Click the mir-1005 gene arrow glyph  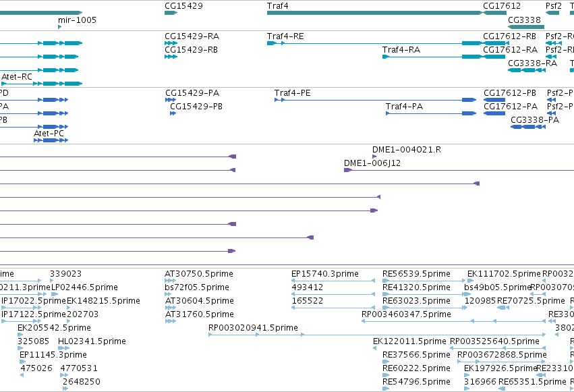click(x=59, y=27)
